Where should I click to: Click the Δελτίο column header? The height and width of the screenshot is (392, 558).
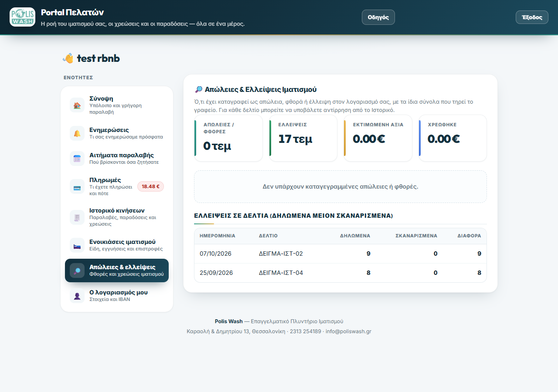(268, 236)
